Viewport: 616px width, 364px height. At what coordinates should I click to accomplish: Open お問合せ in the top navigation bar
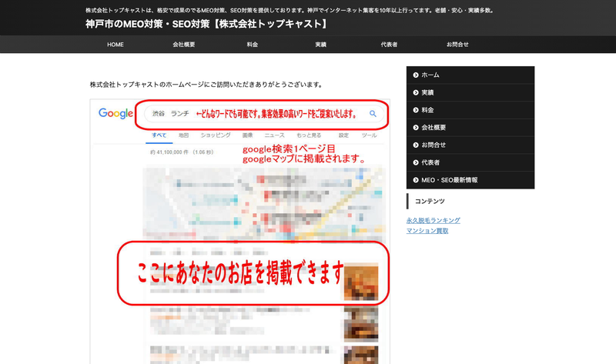[x=457, y=45]
